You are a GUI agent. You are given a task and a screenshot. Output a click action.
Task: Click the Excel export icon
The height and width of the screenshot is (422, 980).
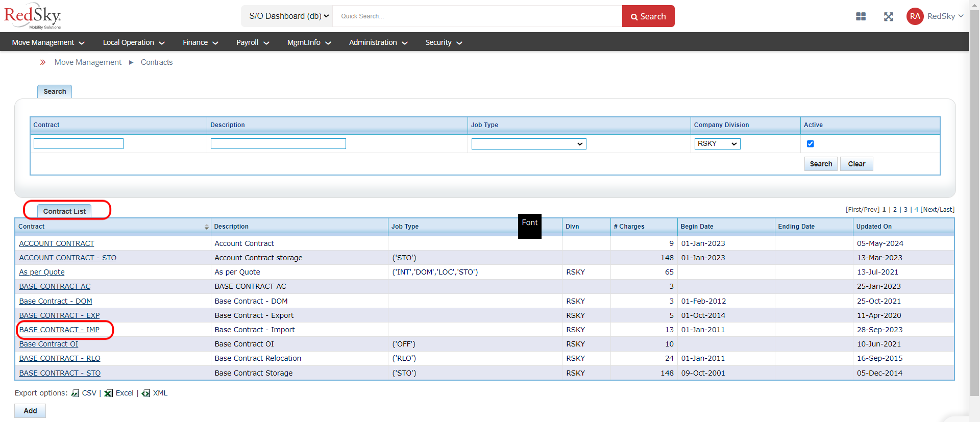(109, 393)
